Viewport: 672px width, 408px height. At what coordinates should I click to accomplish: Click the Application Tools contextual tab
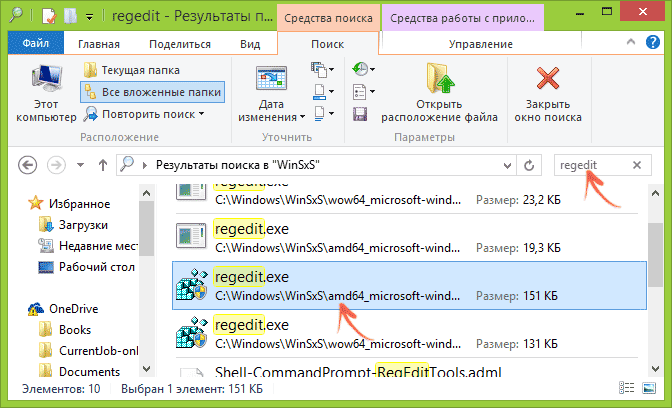(x=462, y=18)
